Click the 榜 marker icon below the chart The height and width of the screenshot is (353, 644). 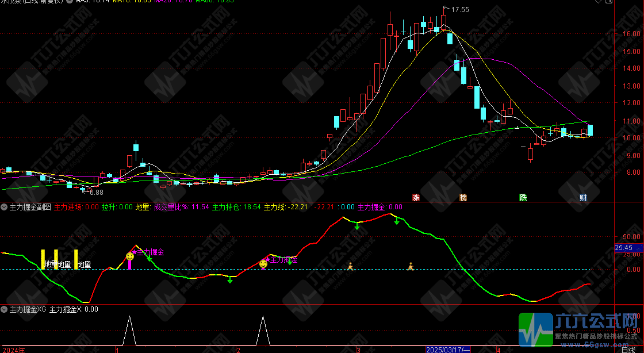coord(463,198)
